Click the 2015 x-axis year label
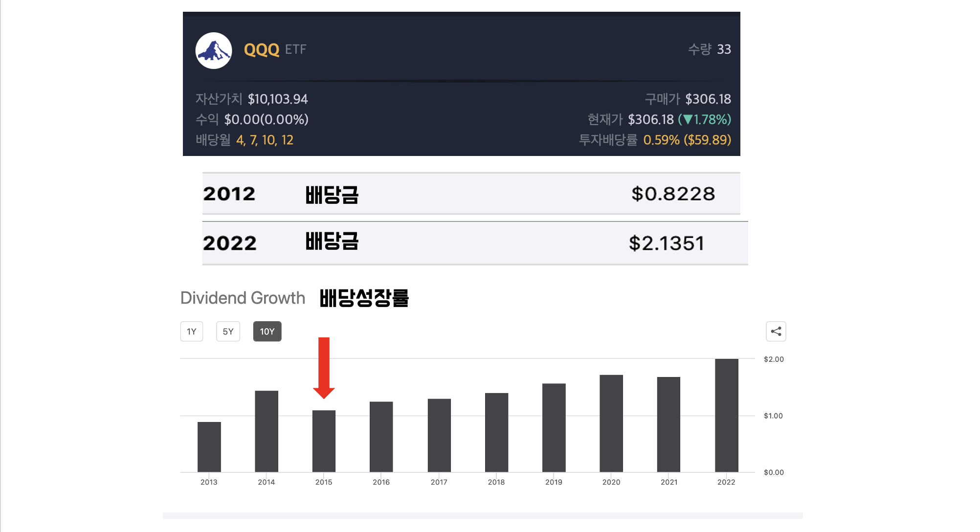 324,482
